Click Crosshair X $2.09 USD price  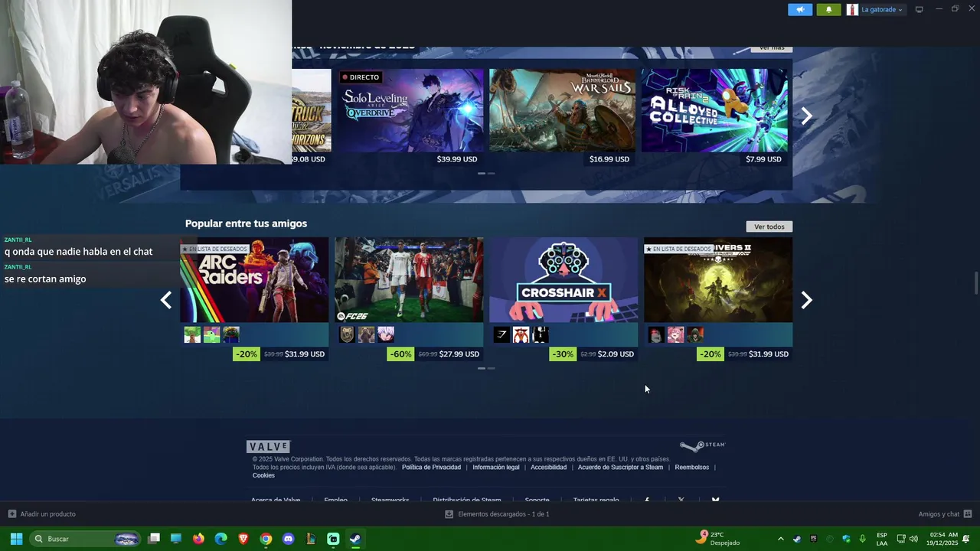coord(616,354)
